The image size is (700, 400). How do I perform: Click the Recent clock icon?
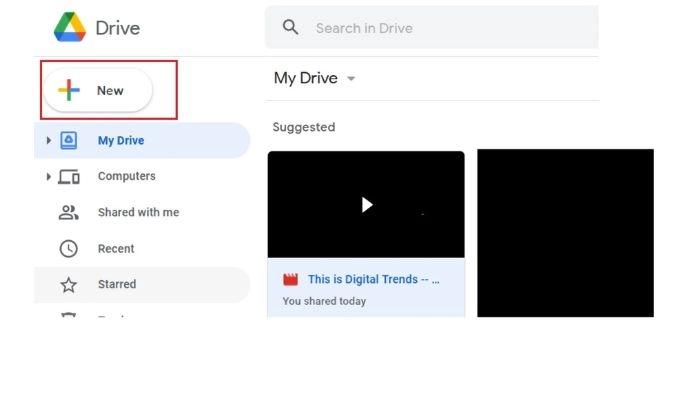69,249
